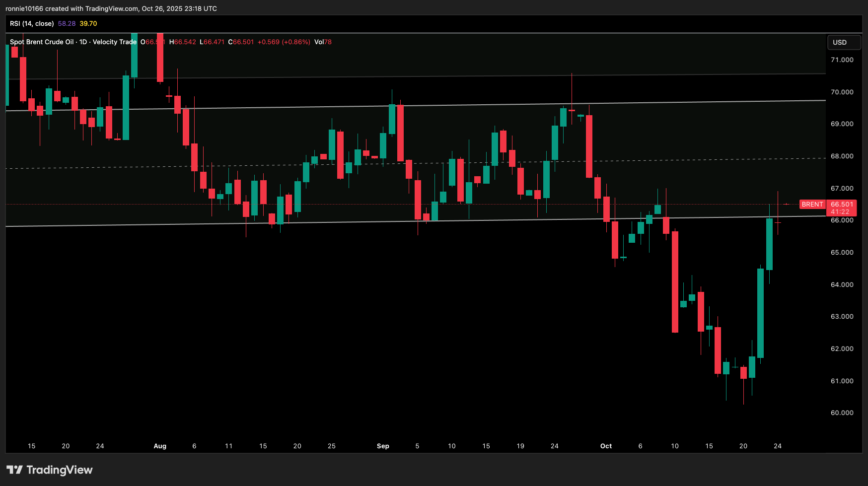Click the USD currency button
This screenshot has height=486, width=868.
(844, 43)
